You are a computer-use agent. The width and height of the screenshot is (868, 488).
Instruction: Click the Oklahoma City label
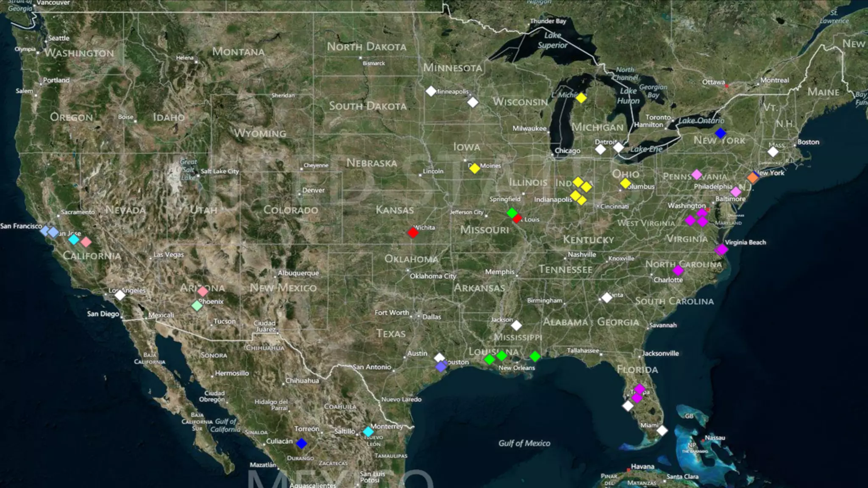(433, 276)
